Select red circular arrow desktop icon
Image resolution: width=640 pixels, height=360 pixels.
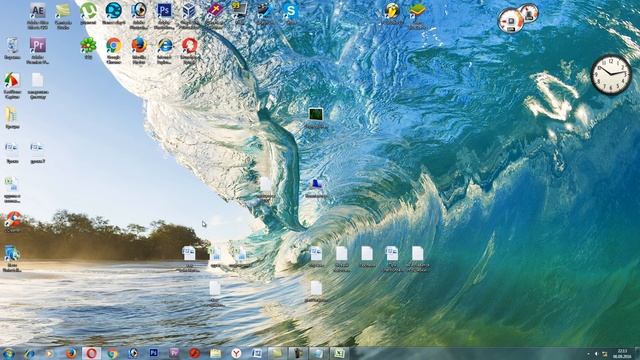tap(189, 45)
